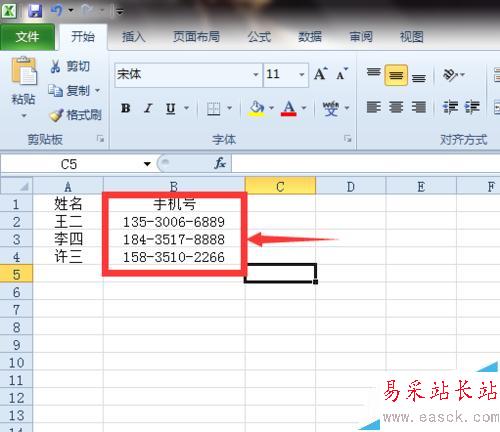Screen dimensions: 500x432
Task: Select all cells with corner button
Action: click(17, 186)
